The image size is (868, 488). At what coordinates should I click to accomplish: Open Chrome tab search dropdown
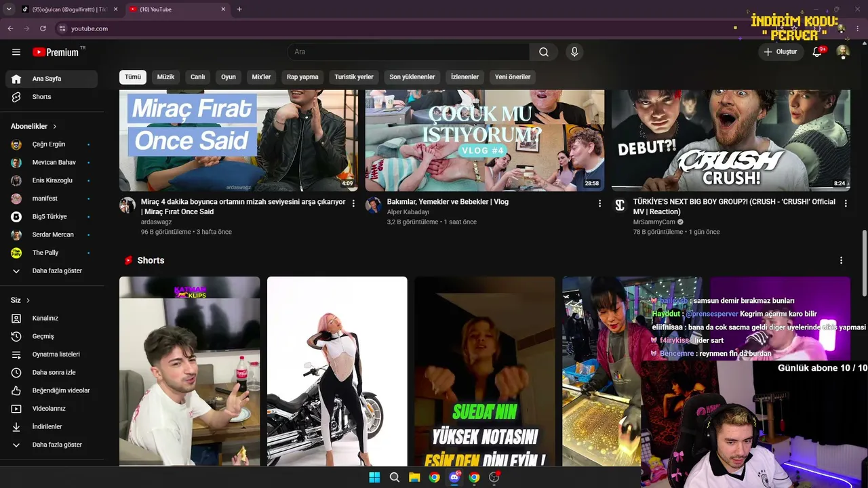(x=9, y=9)
